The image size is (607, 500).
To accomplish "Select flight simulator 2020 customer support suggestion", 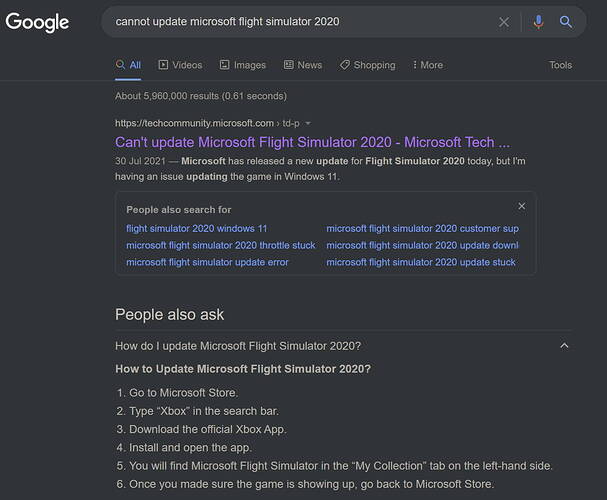I will [x=422, y=228].
